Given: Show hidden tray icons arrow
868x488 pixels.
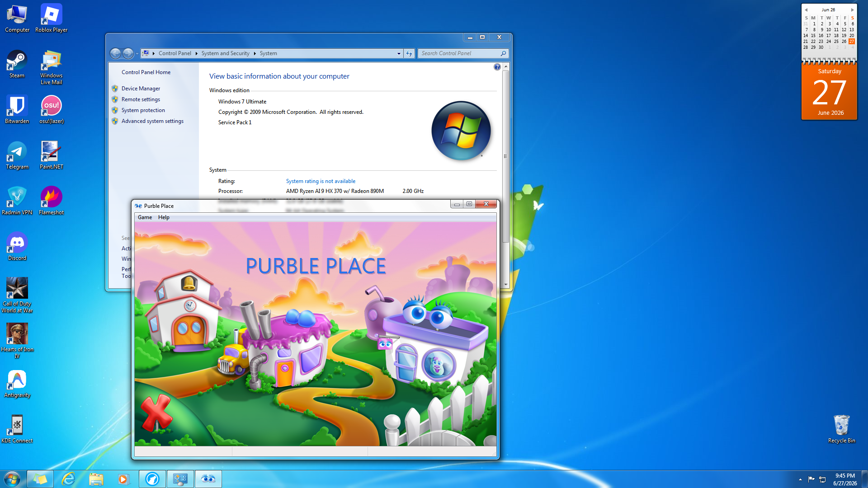Looking at the screenshot, I should point(800,479).
